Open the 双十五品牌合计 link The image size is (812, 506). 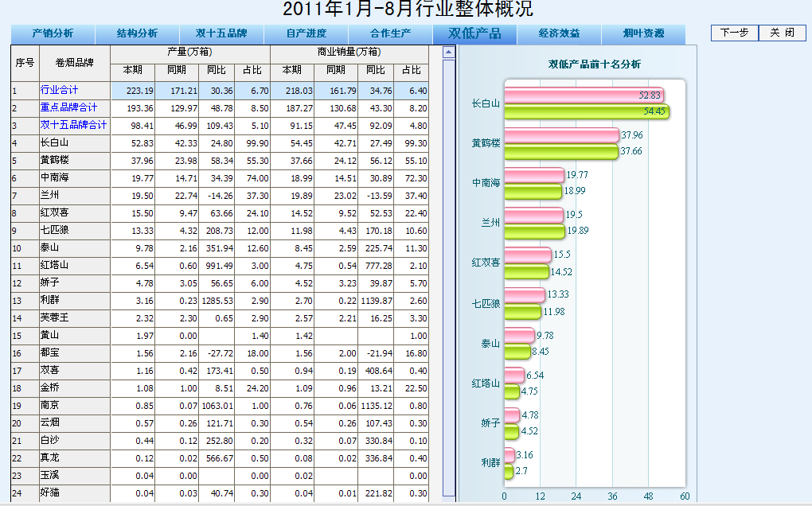pyautogui.click(x=73, y=125)
